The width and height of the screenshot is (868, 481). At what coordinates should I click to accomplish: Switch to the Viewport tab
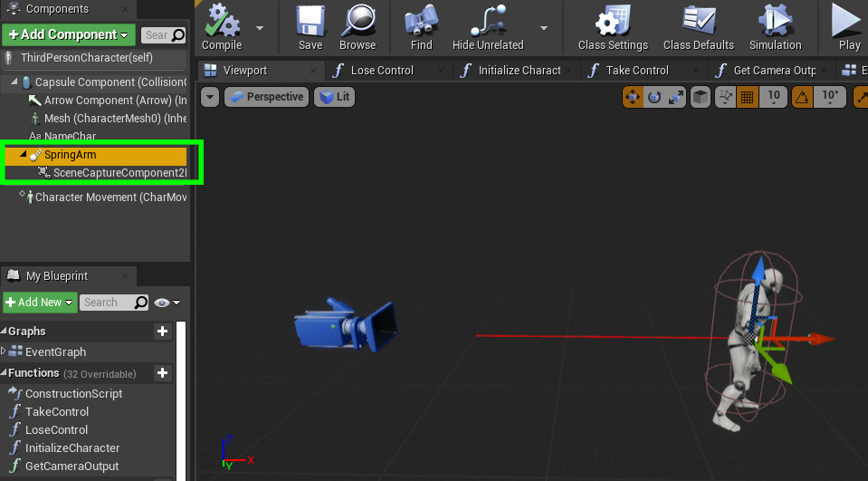(260, 71)
